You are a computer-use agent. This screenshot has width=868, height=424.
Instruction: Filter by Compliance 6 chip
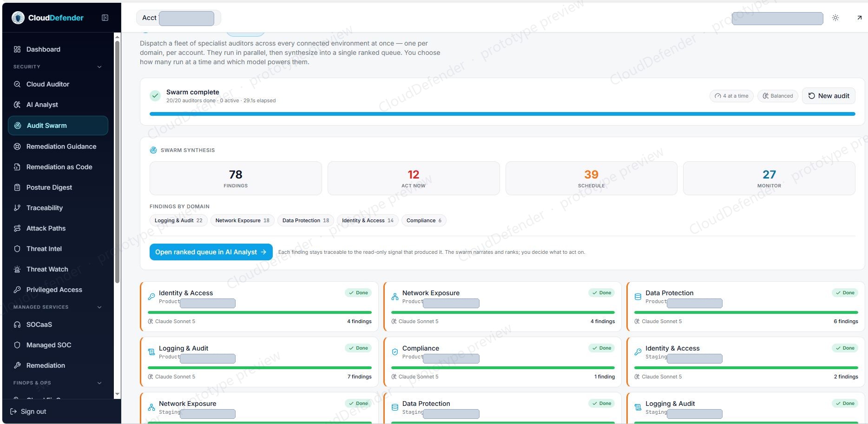[424, 220]
